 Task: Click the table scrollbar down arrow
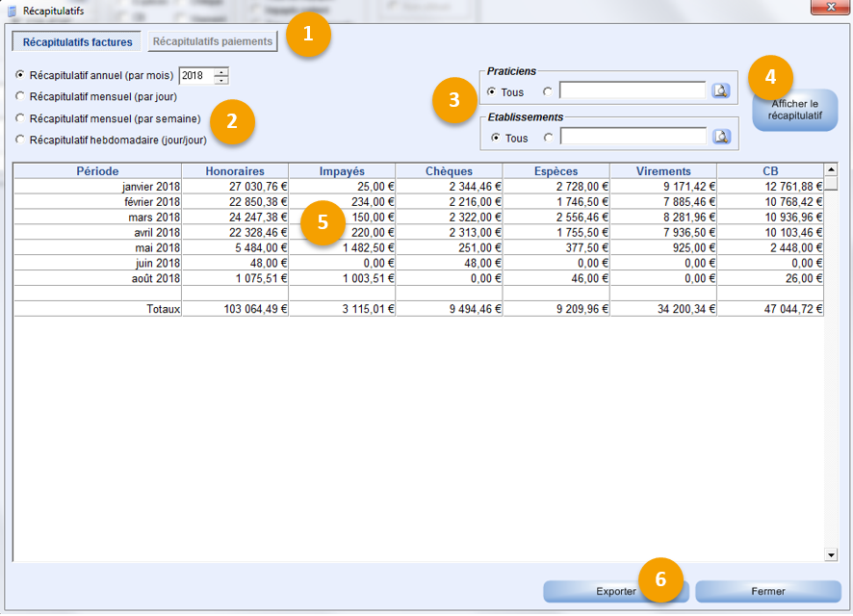point(831,555)
